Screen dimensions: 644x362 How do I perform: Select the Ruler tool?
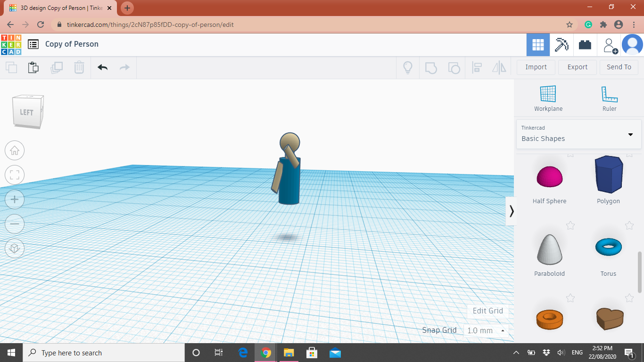pos(609,99)
